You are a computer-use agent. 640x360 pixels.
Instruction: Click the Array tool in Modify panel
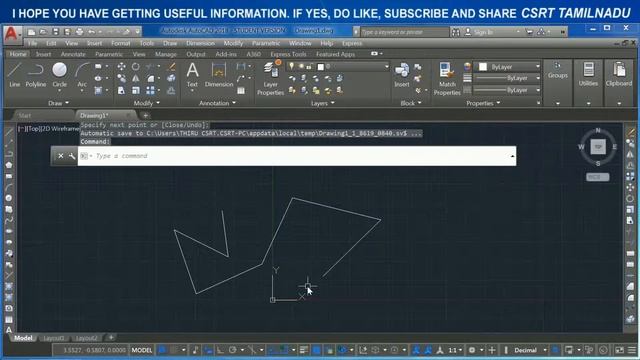(x=151, y=91)
